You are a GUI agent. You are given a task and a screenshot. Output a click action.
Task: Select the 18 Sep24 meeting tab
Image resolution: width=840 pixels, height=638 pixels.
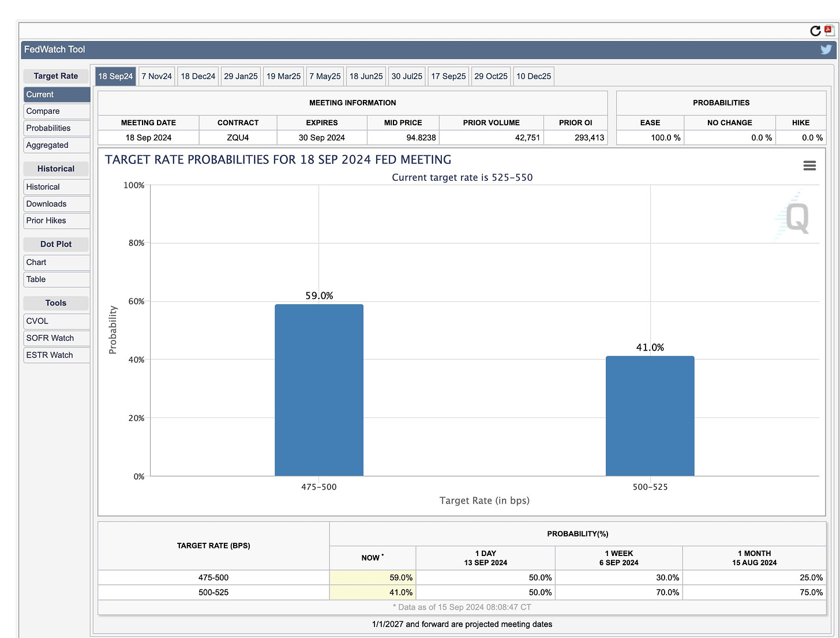115,76
